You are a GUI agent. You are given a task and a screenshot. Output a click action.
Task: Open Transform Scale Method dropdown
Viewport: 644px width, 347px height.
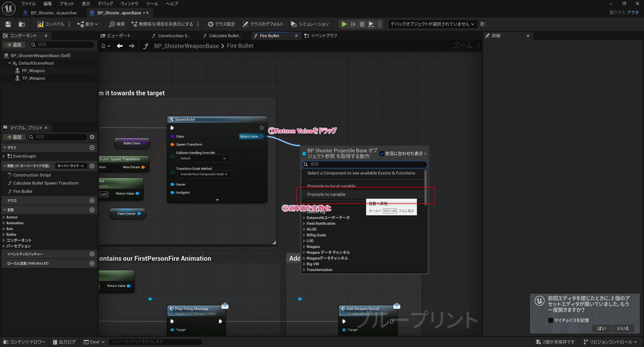click(x=204, y=174)
